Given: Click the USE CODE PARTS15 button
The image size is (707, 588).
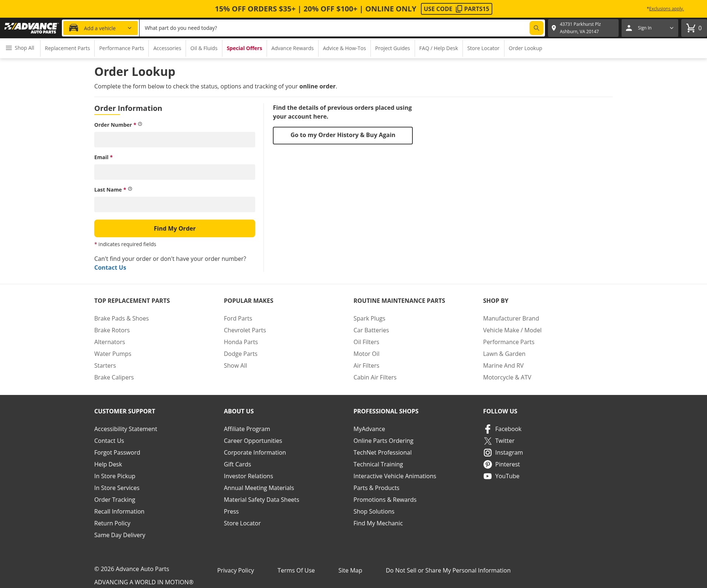Looking at the screenshot, I should pos(457,9).
